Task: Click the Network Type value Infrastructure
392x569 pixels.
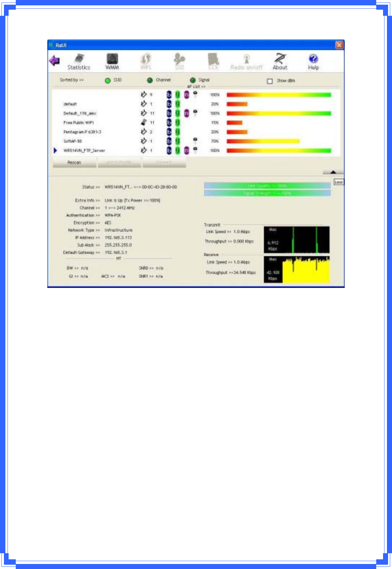Action: point(119,230)
